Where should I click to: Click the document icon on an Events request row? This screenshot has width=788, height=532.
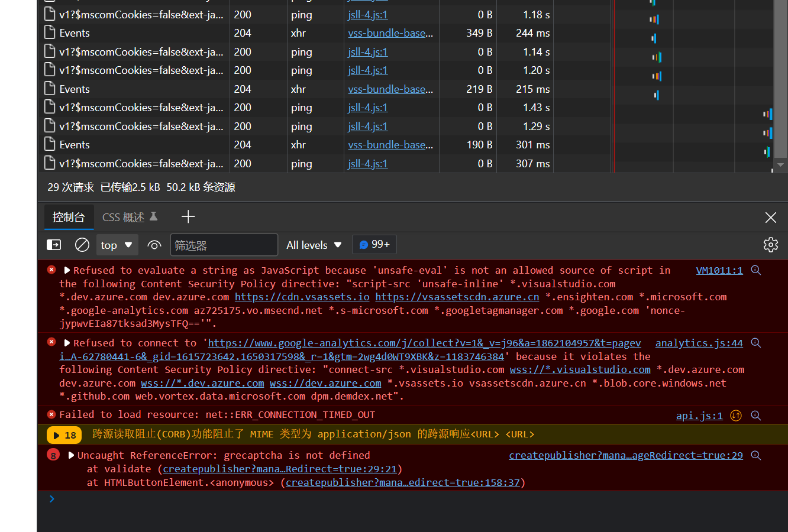click(x=50, y=33)
